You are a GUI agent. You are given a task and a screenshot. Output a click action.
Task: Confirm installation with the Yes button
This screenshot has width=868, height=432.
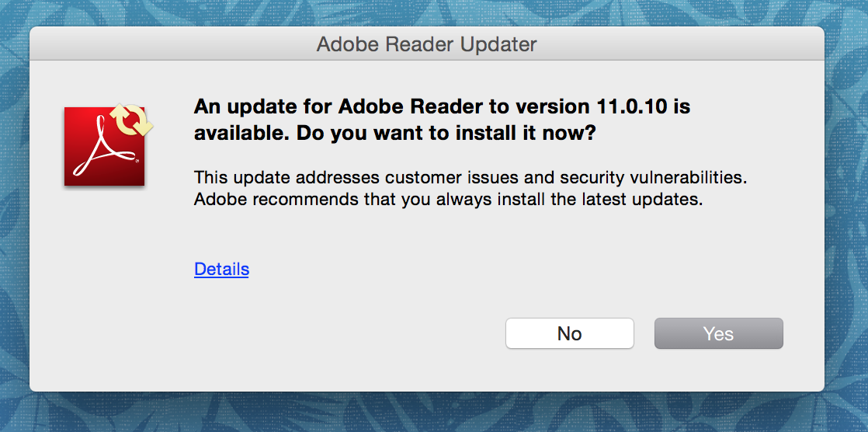[718, 333]
